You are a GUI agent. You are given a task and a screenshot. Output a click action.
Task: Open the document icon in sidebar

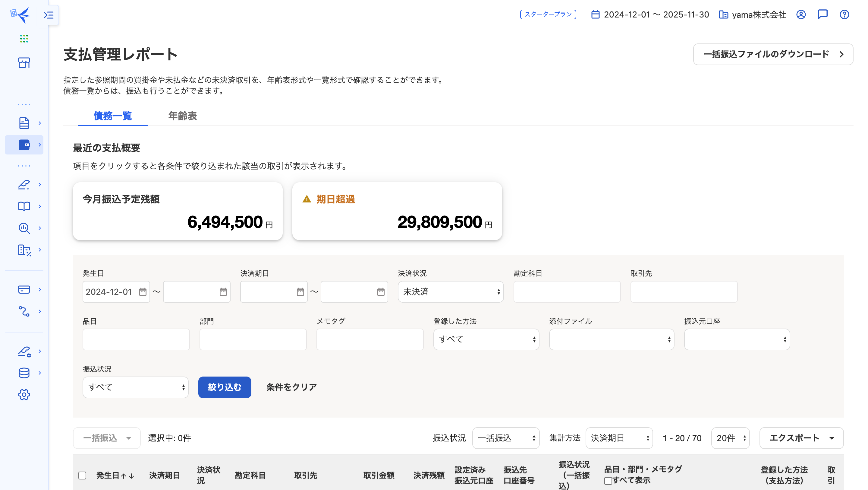tap(24, 123)
